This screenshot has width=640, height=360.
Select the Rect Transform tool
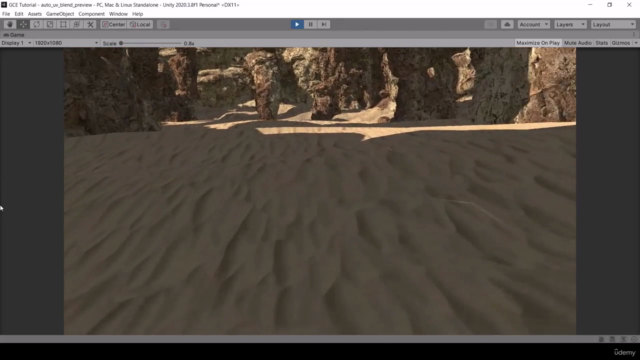tap(63, 24)
